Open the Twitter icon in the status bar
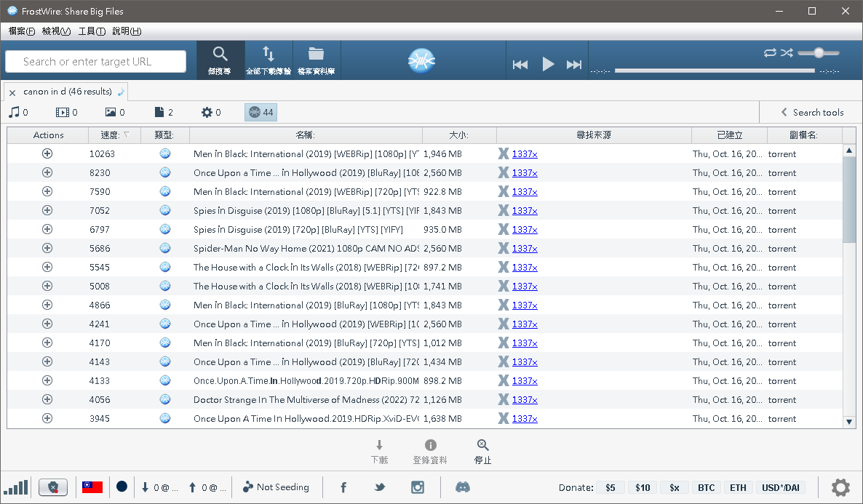Viewport: 863px width, 504px height. [x=380, y=487]
